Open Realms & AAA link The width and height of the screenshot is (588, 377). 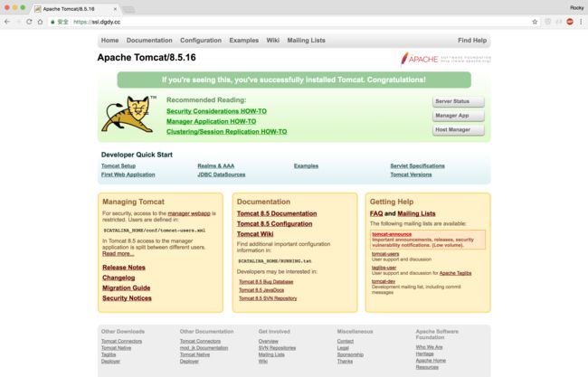(215, 165)
